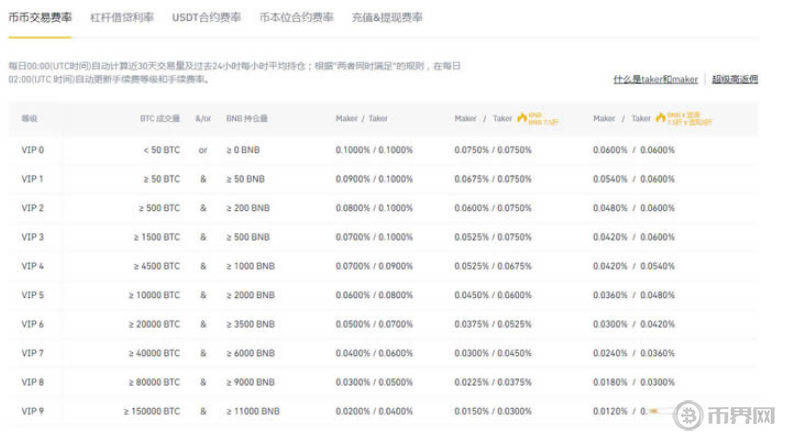Screen dimensions: 786x443
Task: Click the 等级 column header
Action: point(29,119)
